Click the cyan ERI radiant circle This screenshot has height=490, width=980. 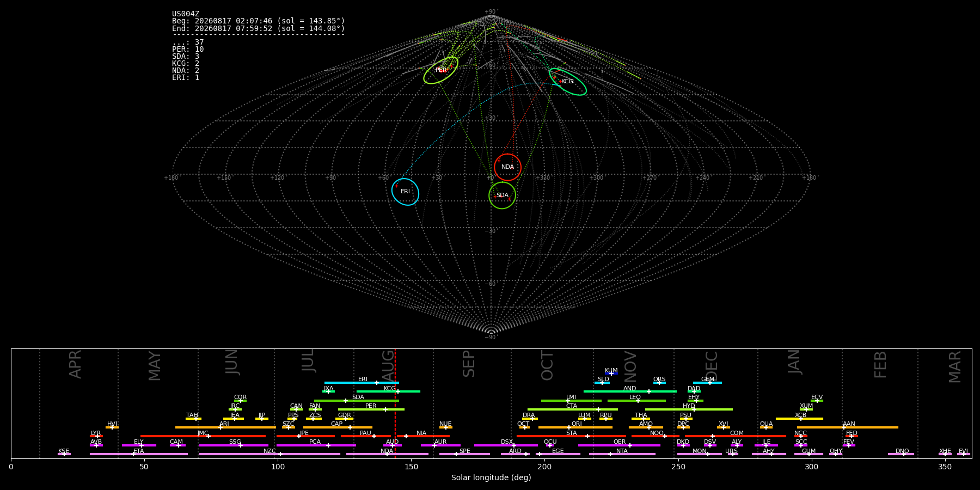[405, 192]
